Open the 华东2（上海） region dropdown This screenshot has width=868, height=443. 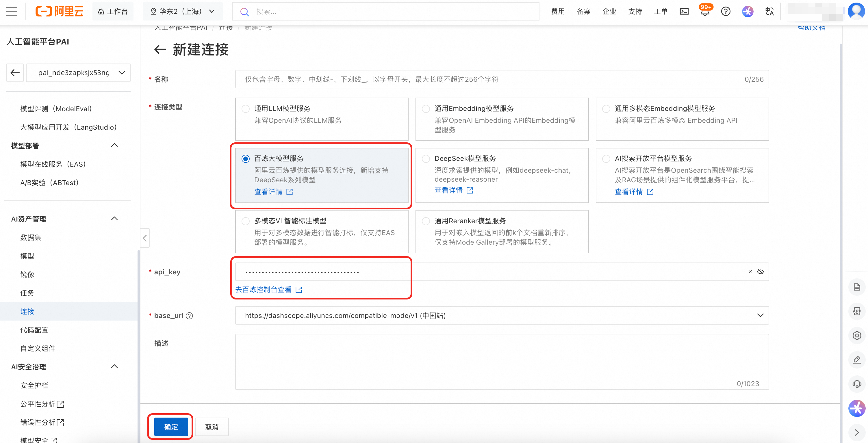pos(182,12)
